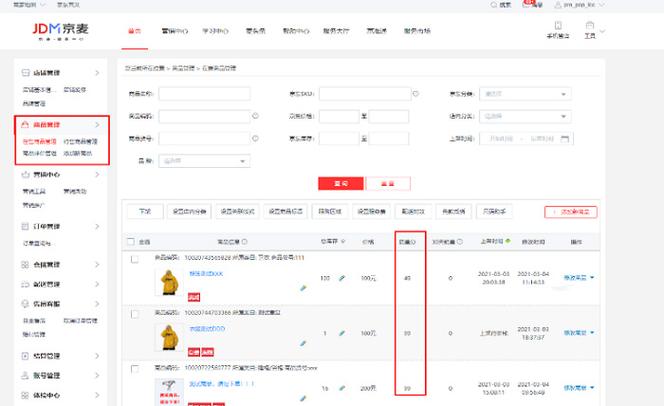Screen dimensions: 664x406
Task: Open the 品牌 brand dropdown
Action: point(204,161)
